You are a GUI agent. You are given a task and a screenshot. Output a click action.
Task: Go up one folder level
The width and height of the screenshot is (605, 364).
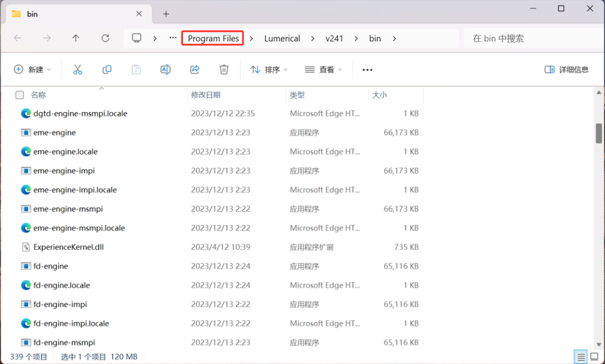pos(76,38)
